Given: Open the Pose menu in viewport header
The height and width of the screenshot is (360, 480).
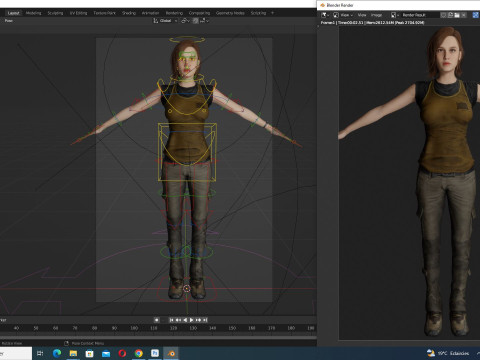Looking at the screenshot, I should click(x=9, y=21).
